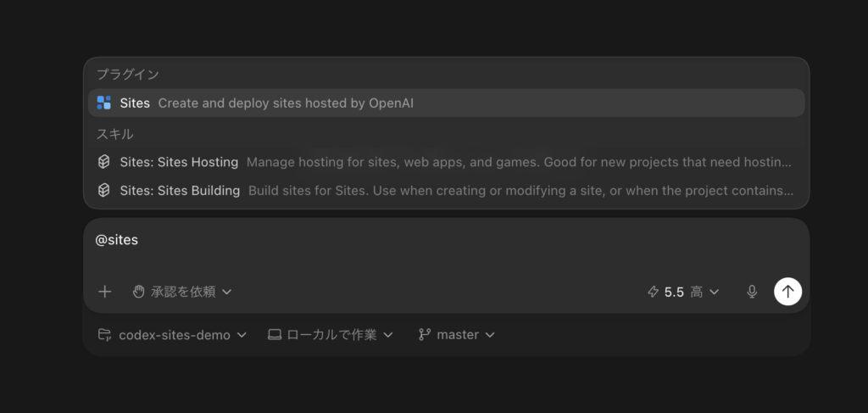Image resolution: width=868 pixels, height=413 pixels.
Task: Open the plus attachment button
Action: tap(104, 292)
